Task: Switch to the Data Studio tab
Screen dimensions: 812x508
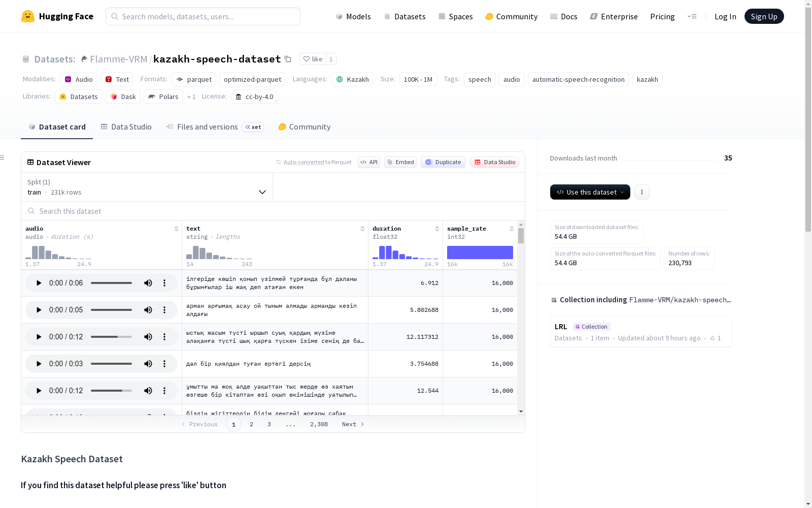Action: pyautogui.click(x=126, y=127)
